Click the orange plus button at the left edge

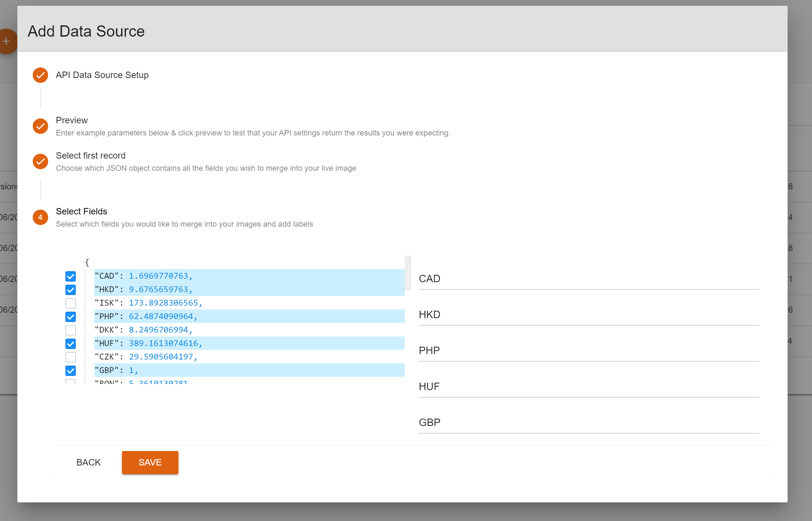tap(7, 41)
